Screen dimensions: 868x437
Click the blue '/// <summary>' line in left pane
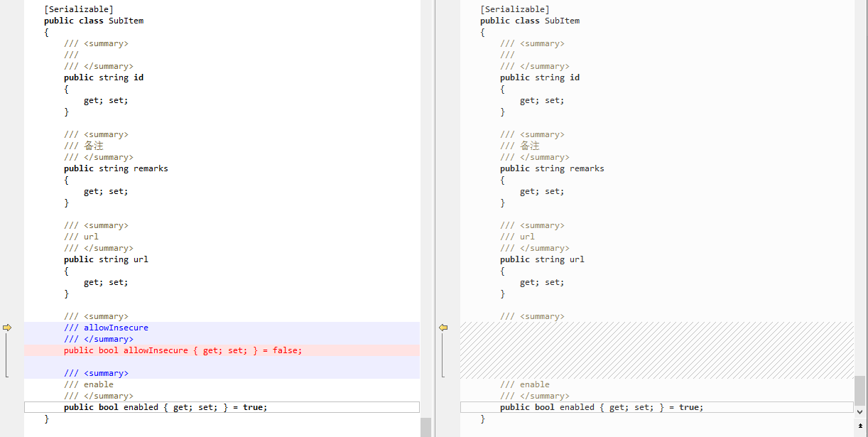(x=96, y=373)
